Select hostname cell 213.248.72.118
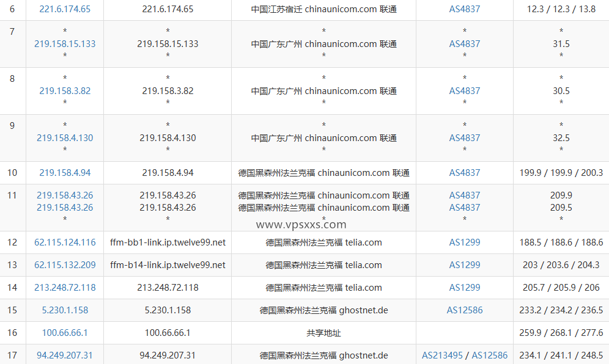Viewport: 609px width, 364px height. [x=168, y=288]
